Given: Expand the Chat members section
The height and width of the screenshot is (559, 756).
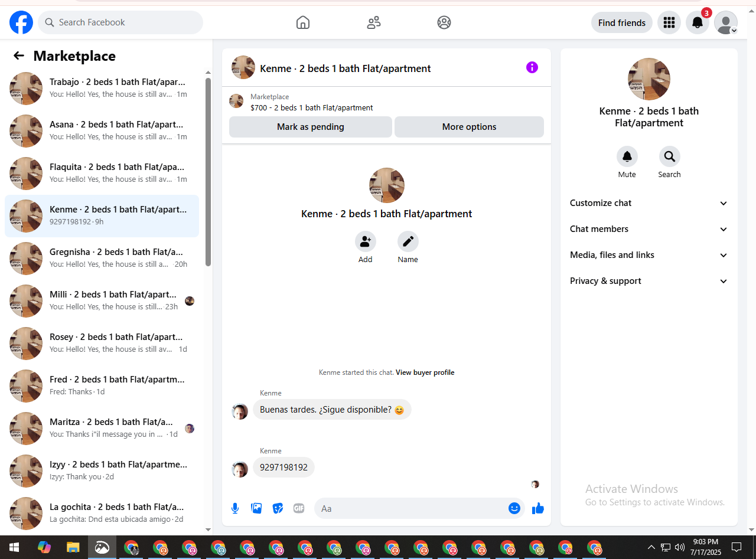Looking at the screenshot, I should pos(649,229).
